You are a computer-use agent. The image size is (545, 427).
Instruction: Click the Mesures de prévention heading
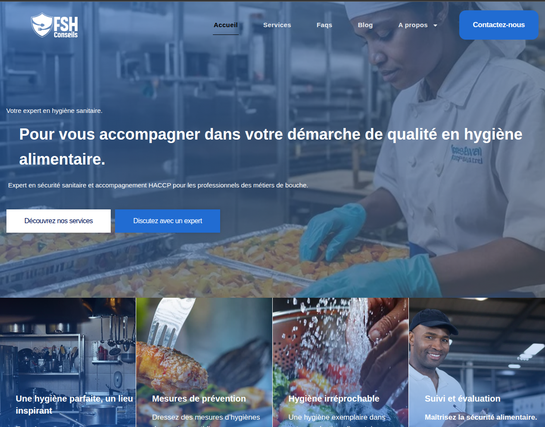pyautogui.click(x=199, y=399)
